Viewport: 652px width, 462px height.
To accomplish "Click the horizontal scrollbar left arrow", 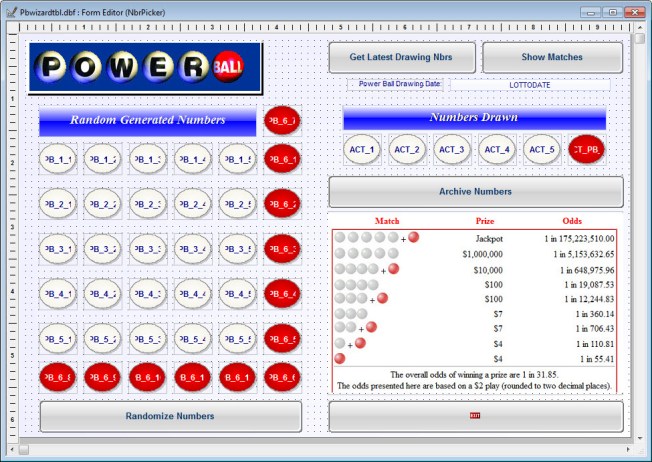I will (x=12, y=450).
